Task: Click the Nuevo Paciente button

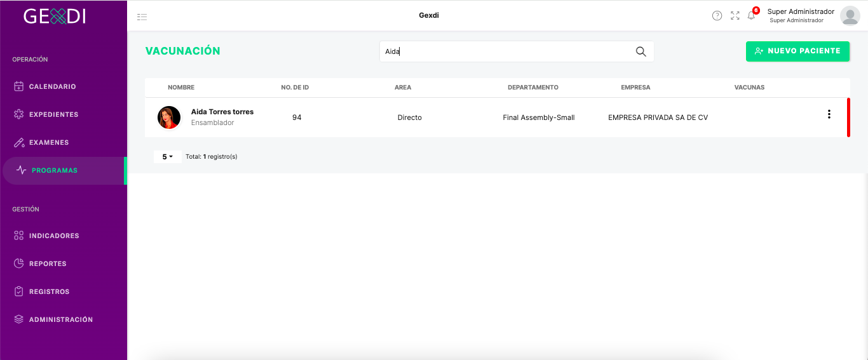Action: pos(797,51)
